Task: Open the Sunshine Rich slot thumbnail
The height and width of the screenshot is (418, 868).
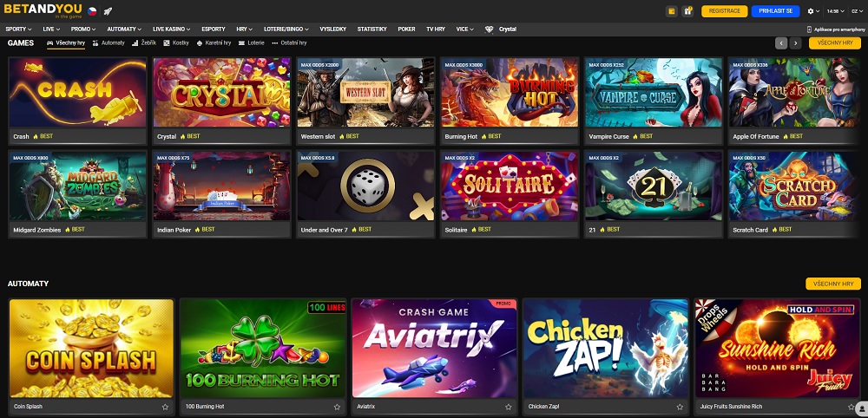Action: (777, 349)
